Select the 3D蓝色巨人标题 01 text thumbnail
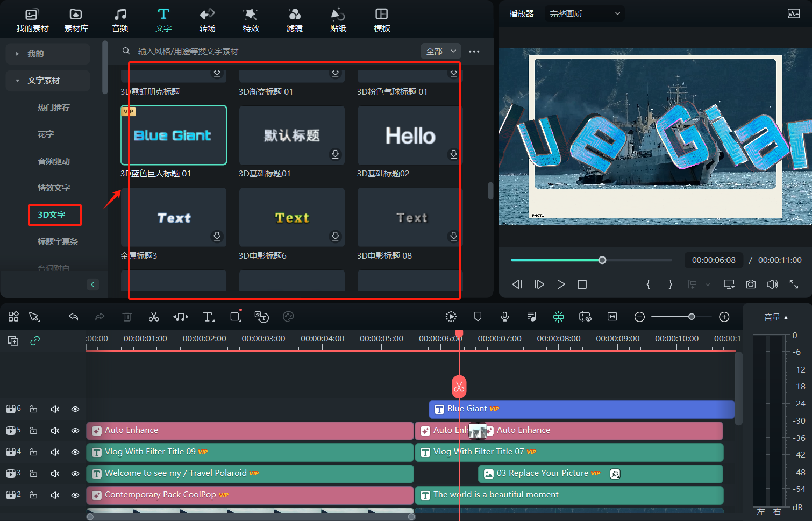 point(173,135)
